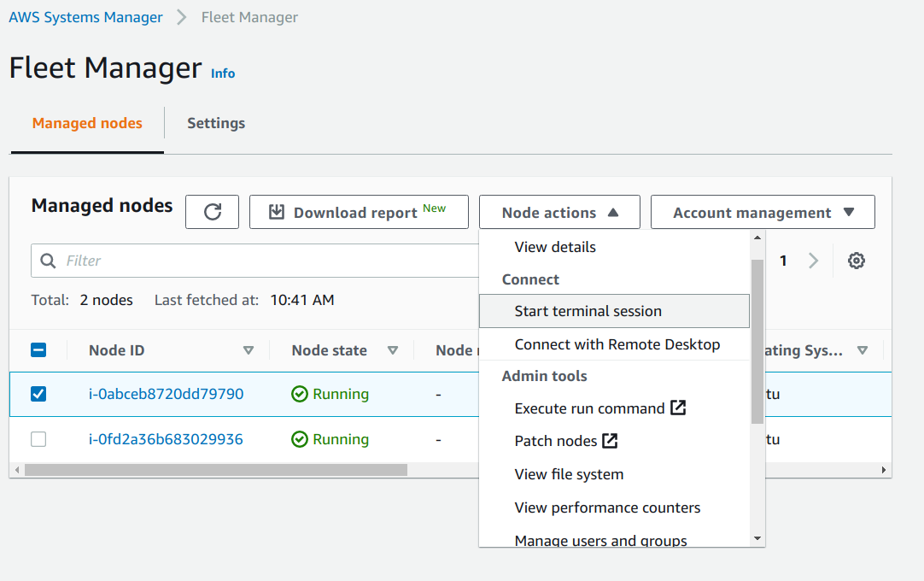Image resolution: width=924 pixels, height=581 pixels.
Task: Click external link icon beside Execute run command
Action: pos(678,408)
